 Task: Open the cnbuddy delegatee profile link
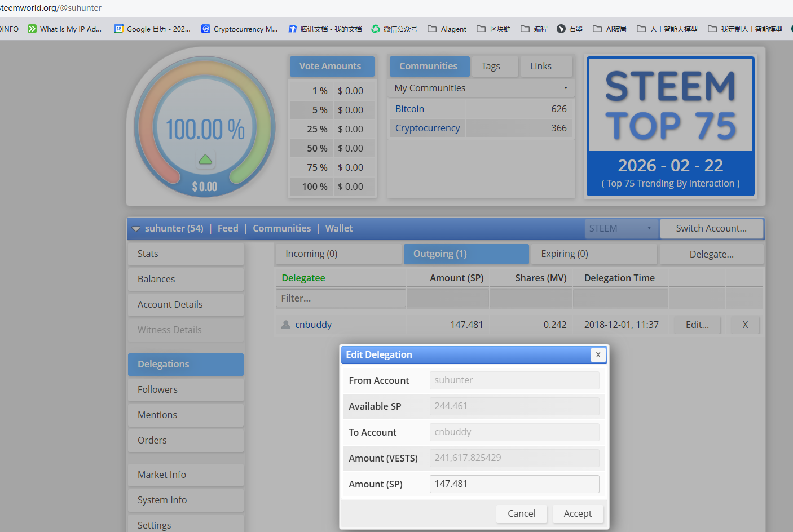pyautogui.click(x=313, y=325)
